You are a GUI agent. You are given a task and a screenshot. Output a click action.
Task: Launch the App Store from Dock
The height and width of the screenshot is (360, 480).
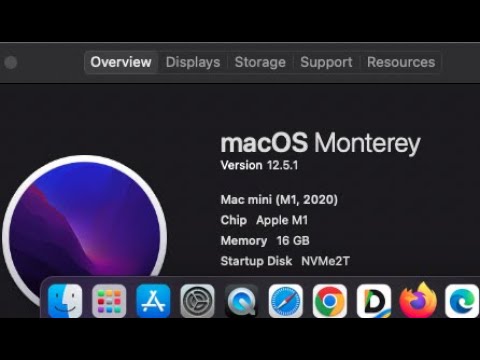[x=153, y=301]
